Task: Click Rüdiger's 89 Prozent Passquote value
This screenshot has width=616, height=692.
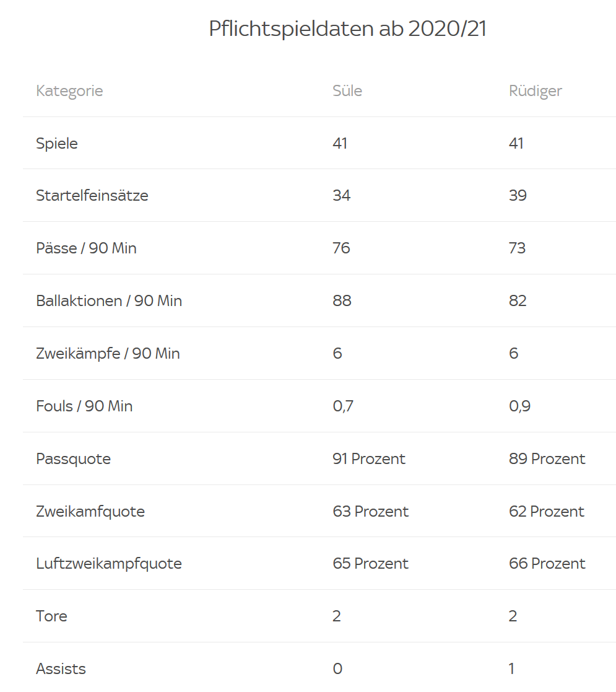Action: click(x=547, y=459)
